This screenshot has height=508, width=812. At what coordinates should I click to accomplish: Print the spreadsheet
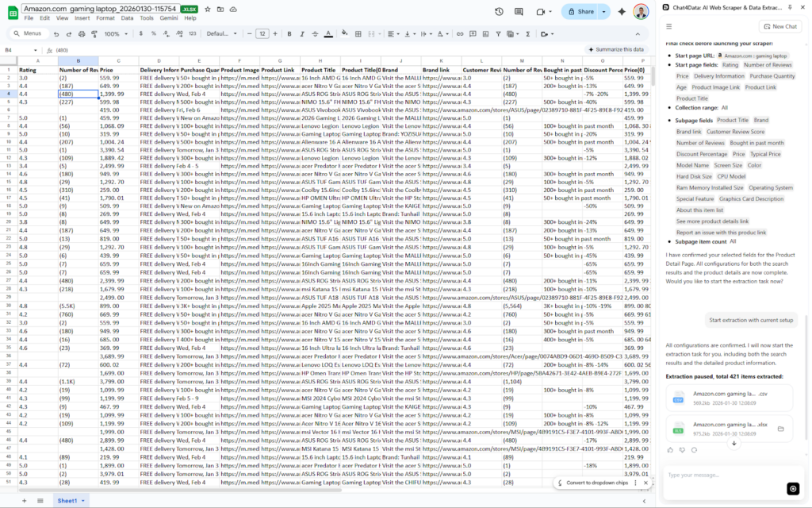(x=82, y=33)
